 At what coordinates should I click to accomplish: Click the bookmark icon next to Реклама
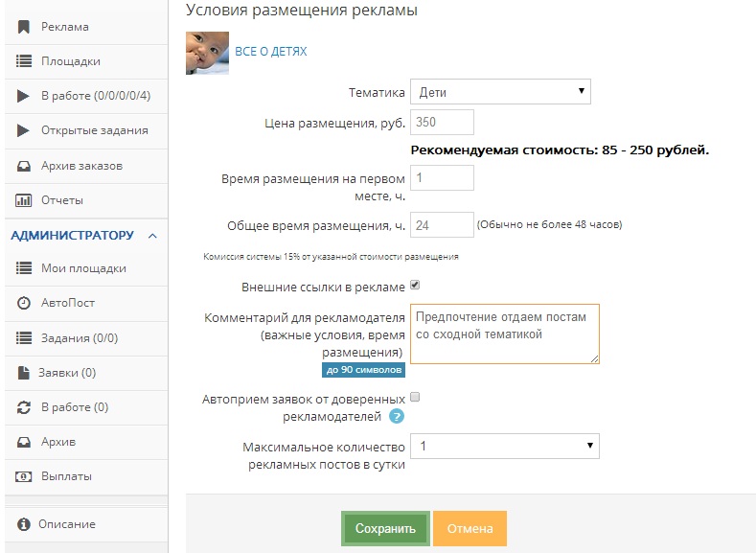pos(23,27)
